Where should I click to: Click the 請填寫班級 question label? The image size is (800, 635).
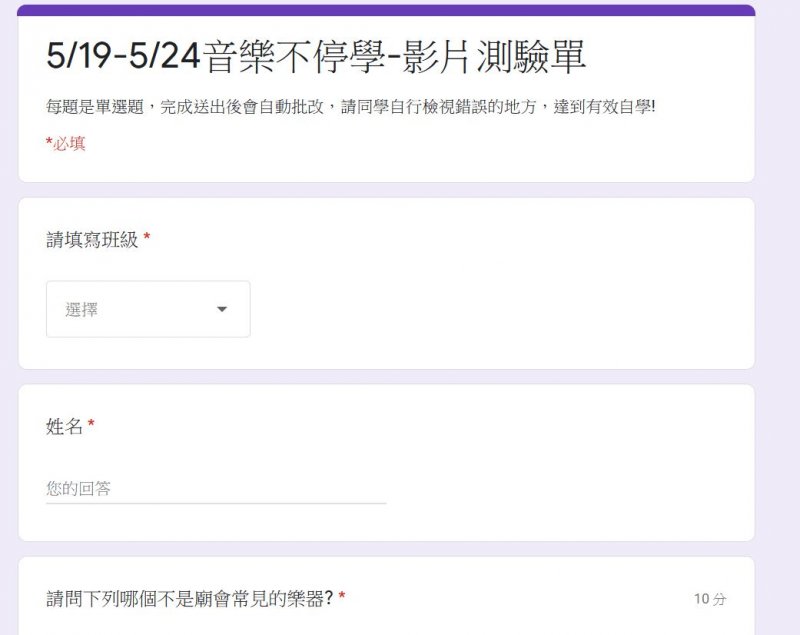92,240
